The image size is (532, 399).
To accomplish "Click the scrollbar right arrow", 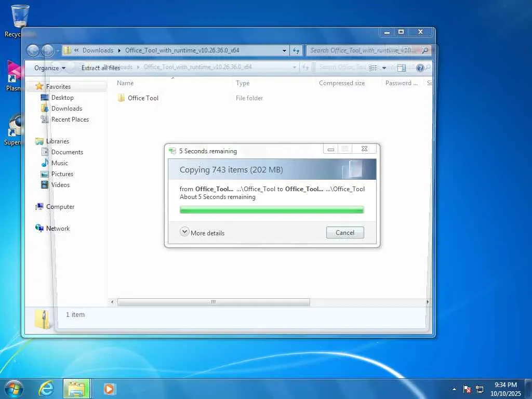I will 428,302.
